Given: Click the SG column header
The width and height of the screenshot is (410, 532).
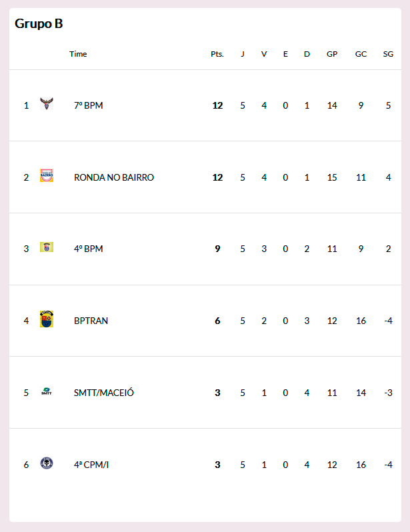Looking at the screenshot, I should pyautogui.click(x=388, y=54).
